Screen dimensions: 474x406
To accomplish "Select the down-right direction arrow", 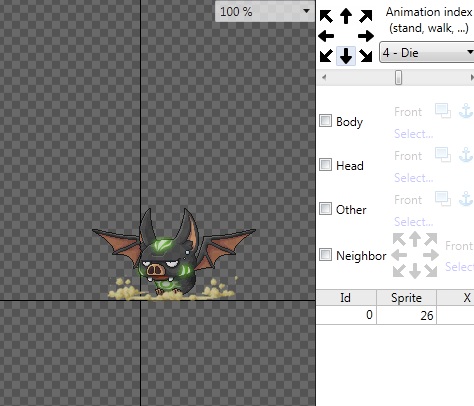I will [366, 56].
